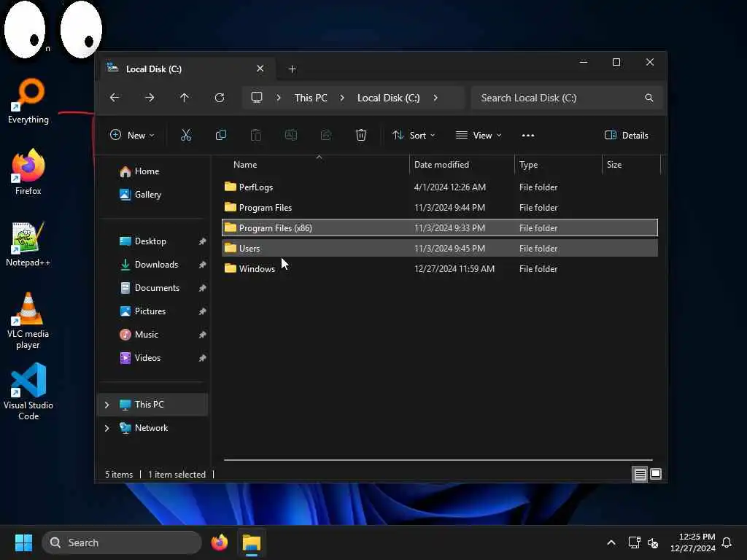Toggle the Details pane button
The height and width of the screenshot is (560, 747).
(x=626, y=135)
